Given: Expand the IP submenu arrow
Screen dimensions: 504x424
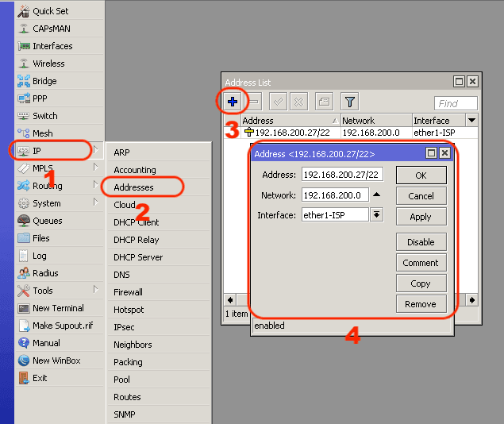Looking at the screenshot, I should click(x=96, y=150).
